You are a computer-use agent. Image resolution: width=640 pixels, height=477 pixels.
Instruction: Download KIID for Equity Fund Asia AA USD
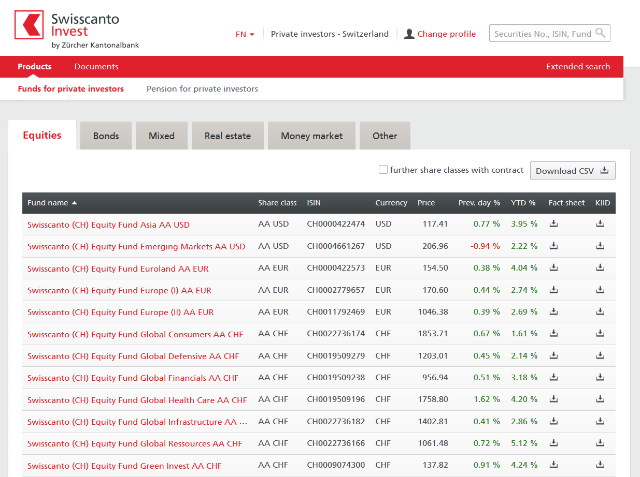pos(600,224)
